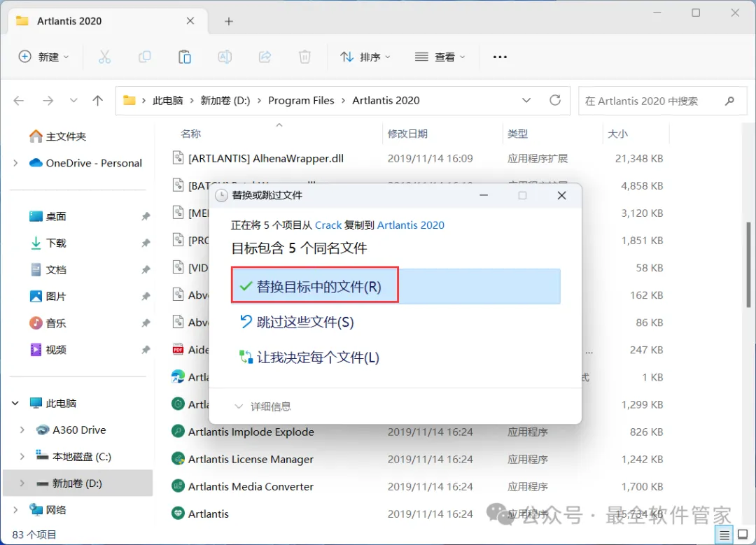Image resolution: width=756 pixels, height=545 pixels.
Task: Click the Share toolbar icon
Action: (x=265, y=57)
